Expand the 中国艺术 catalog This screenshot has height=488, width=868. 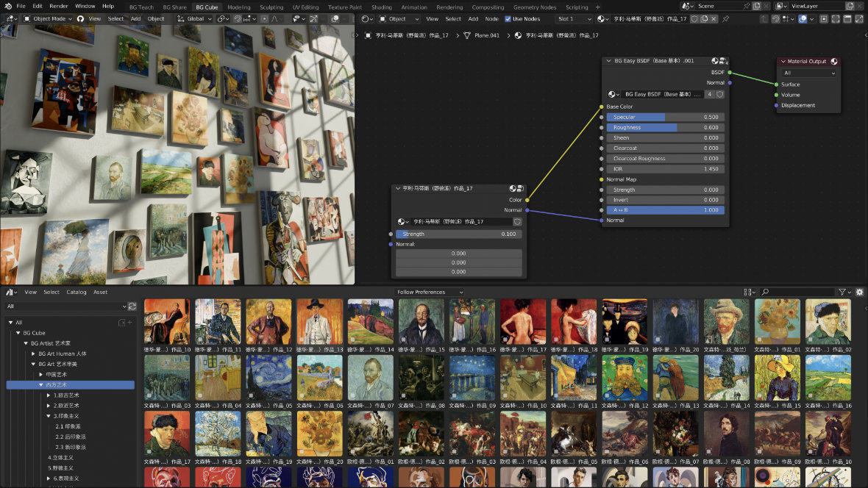41,375
